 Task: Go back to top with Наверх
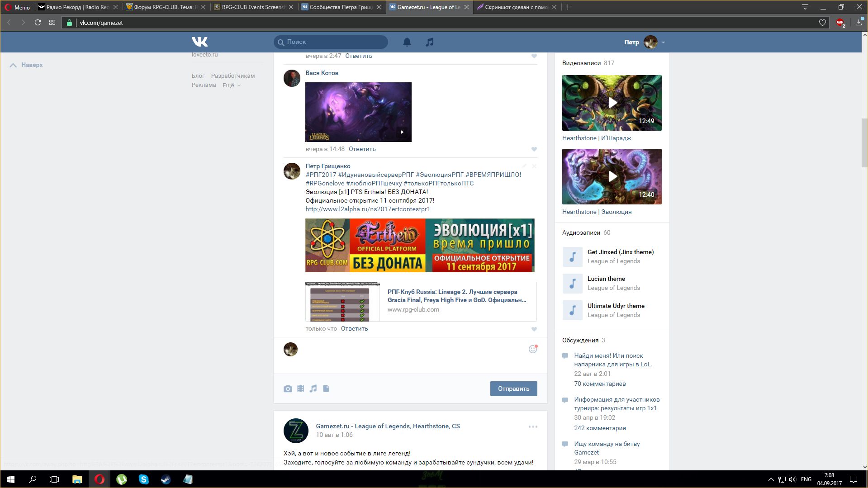(x=26, y=65)
